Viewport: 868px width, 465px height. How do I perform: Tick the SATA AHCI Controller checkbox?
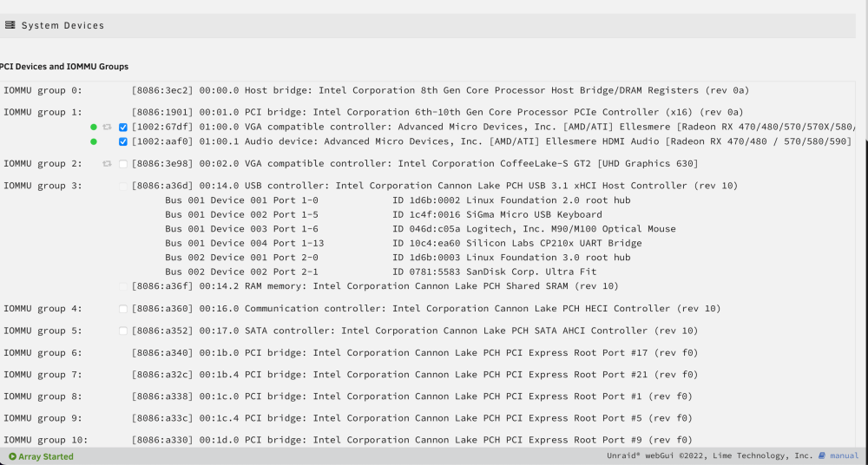point(123,331)
